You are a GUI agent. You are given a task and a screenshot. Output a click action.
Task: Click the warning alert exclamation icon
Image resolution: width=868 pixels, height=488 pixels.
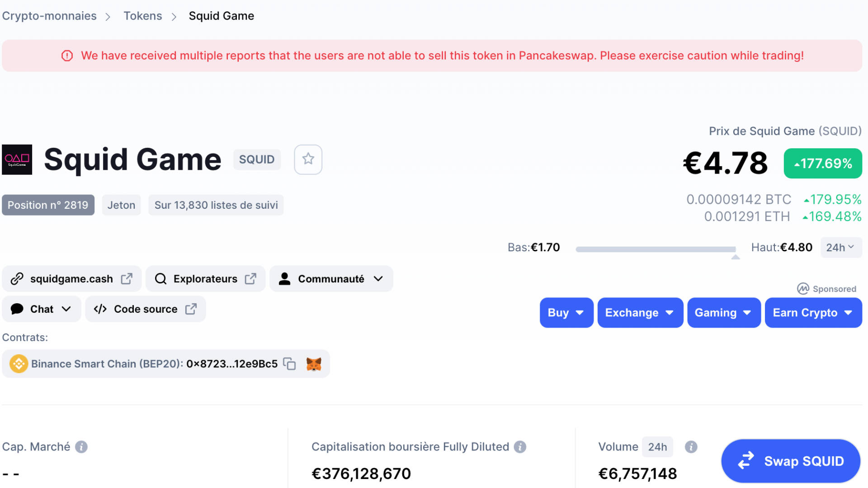pos(67,56)
